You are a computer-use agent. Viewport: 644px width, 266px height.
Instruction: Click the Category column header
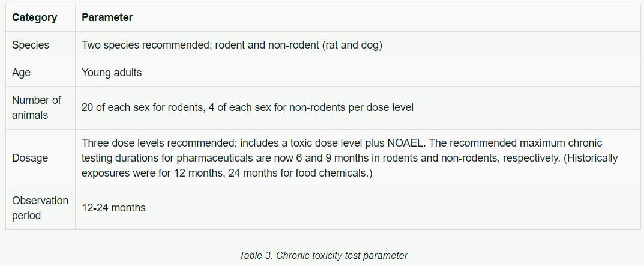tap(34, 17)
